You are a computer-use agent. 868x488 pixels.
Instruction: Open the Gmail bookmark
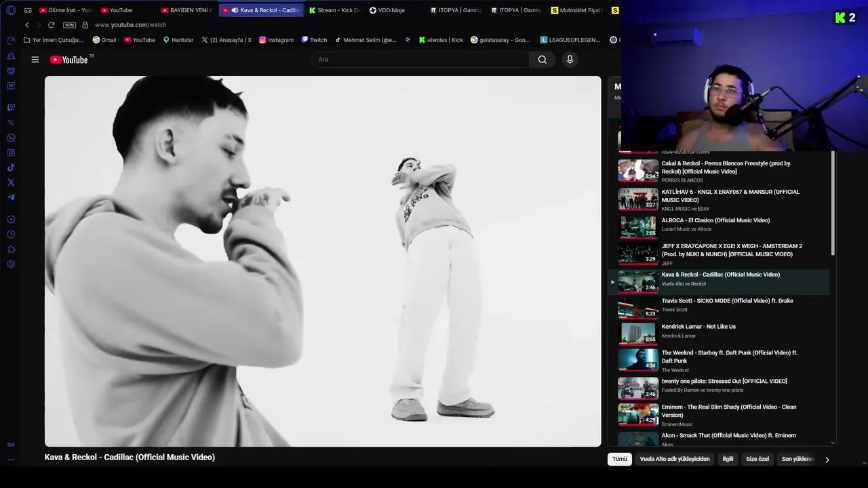coord(104,40)
